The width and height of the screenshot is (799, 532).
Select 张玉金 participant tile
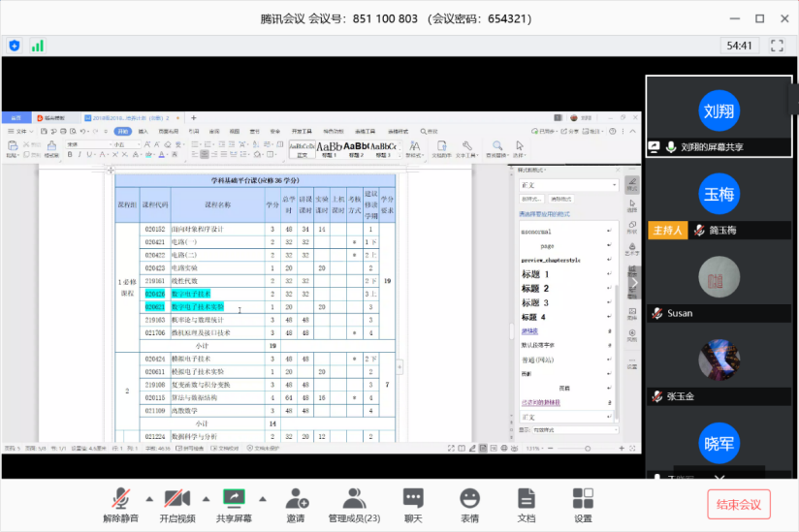719,366
